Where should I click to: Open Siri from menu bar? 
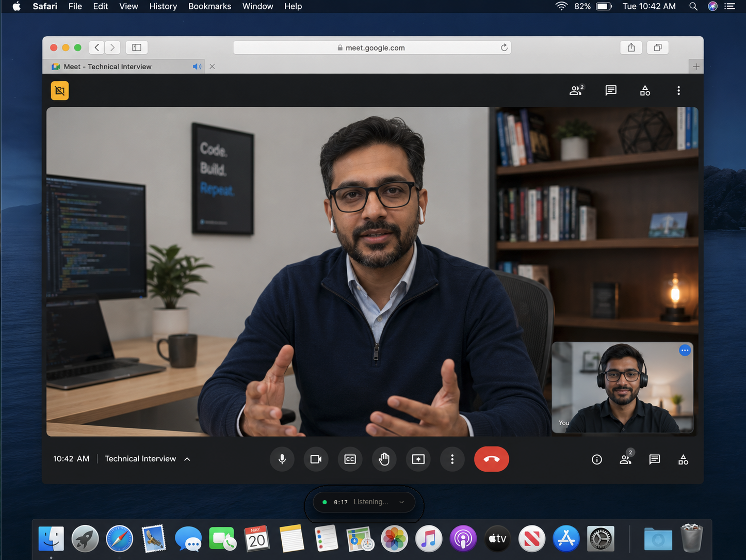pyautogui.click(x=712, y=6)
